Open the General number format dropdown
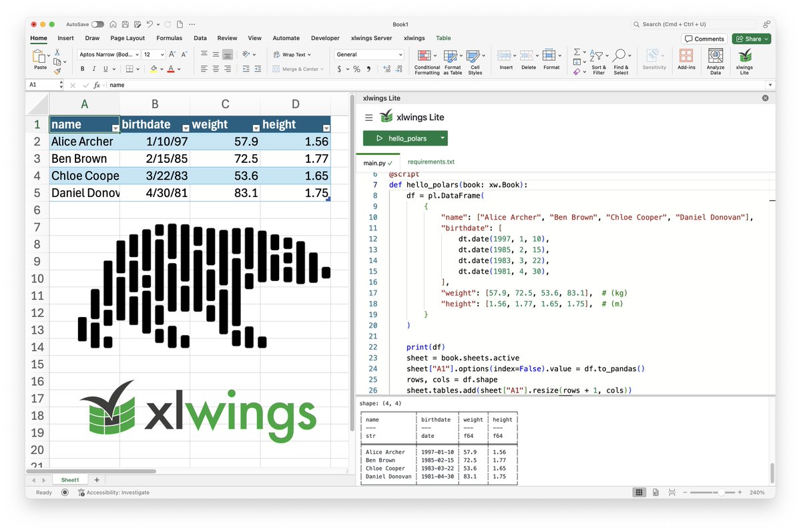Screen dimensions: 801x532 369,54
